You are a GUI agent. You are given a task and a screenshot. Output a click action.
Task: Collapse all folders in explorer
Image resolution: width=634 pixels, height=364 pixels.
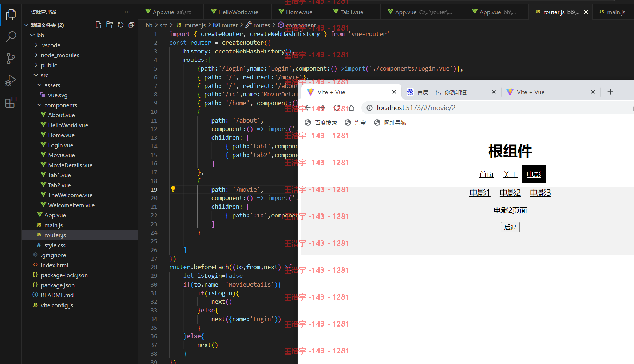pyautogui.click(x=131, y=25)
